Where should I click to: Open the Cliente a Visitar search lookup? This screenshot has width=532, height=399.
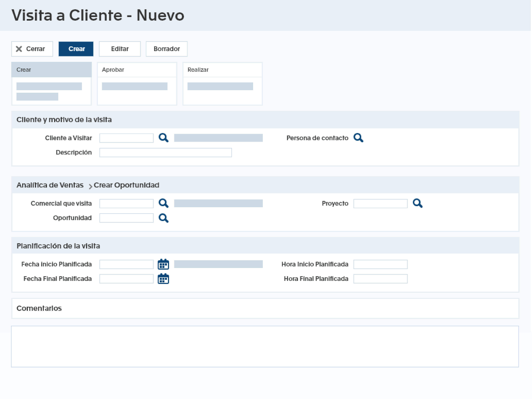(164, 138)
